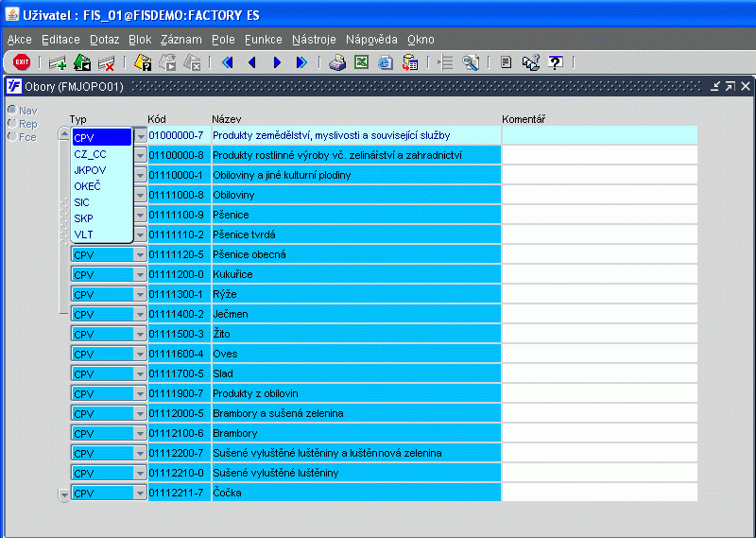Click the red EXIT toolbar icon

click(21, 62)
